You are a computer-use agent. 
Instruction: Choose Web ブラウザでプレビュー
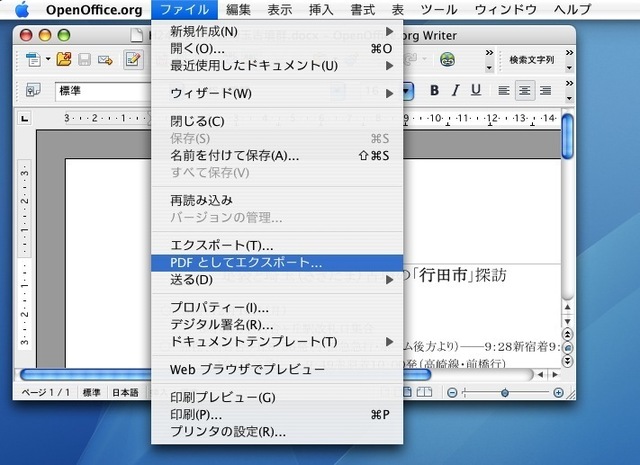tap(277, 369)
